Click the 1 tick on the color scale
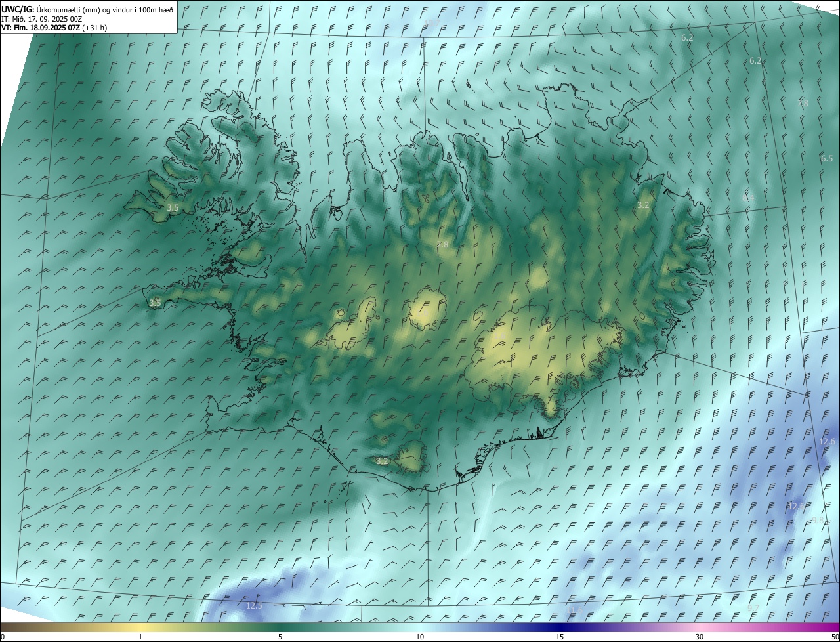This screenshot has height=642, width=840. tap(140, 637)
